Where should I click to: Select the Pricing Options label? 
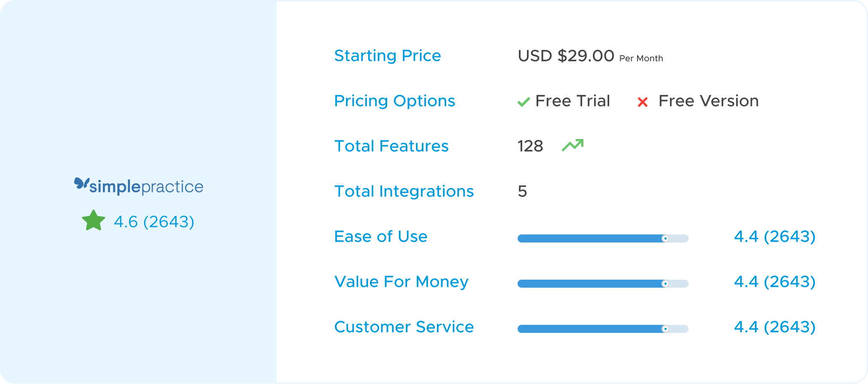point(394,101)
